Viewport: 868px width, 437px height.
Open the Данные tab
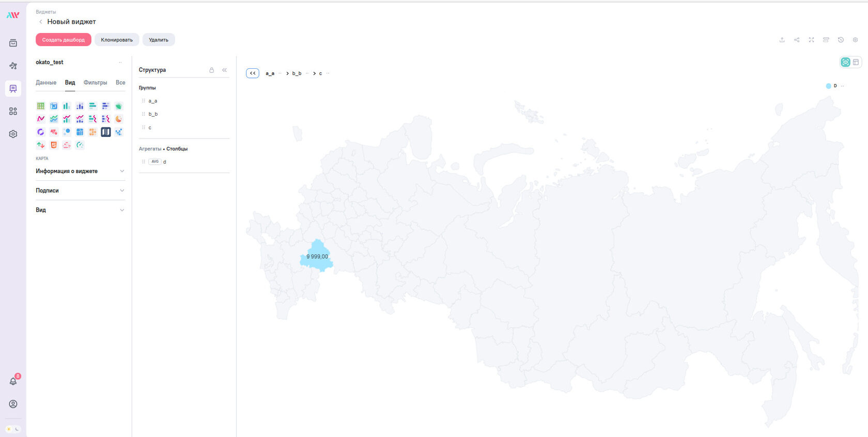pos(46,83)
